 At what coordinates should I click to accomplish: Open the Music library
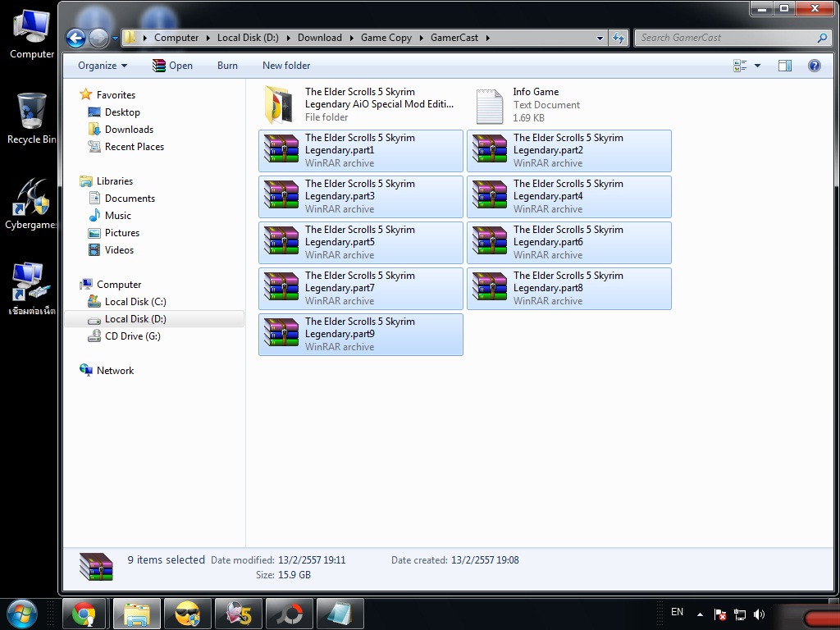pos(117,216)
